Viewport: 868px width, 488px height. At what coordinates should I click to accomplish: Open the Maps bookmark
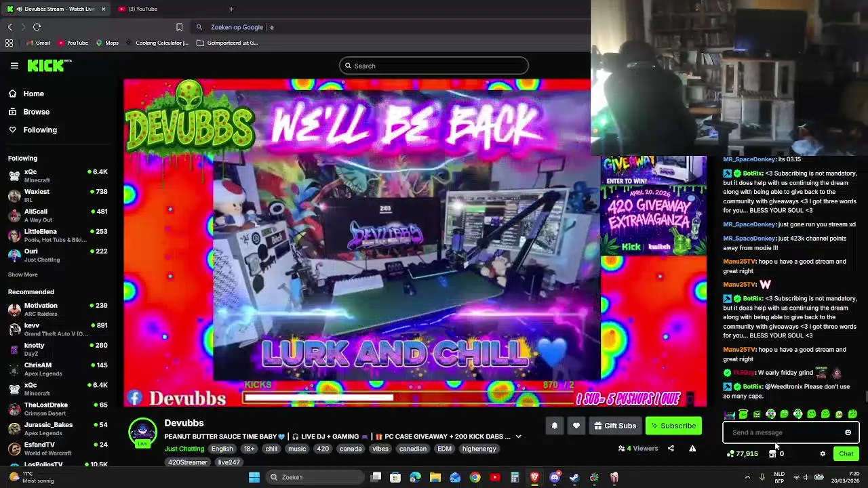[x=107, y=43]
